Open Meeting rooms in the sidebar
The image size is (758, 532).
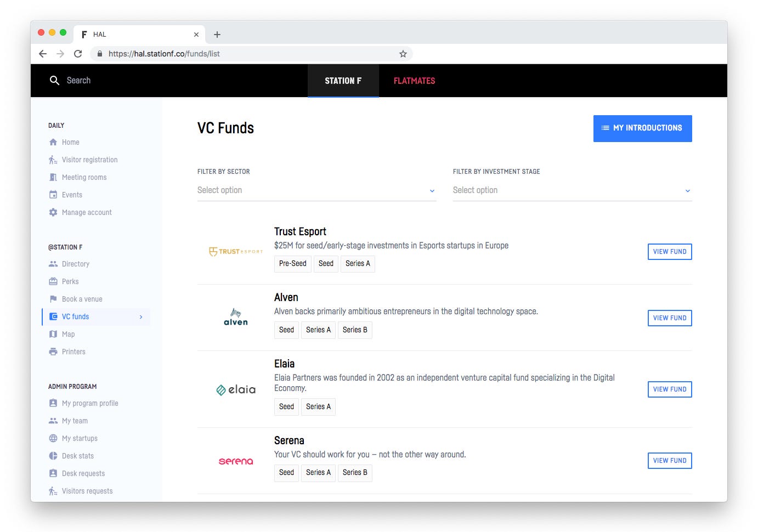[84, 177]
